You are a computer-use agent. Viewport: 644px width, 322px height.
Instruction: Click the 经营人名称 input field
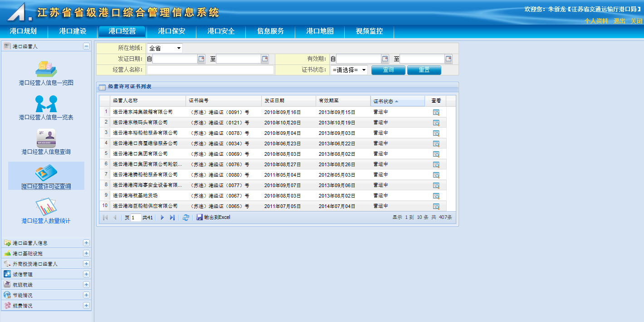[x=210, y=70]
